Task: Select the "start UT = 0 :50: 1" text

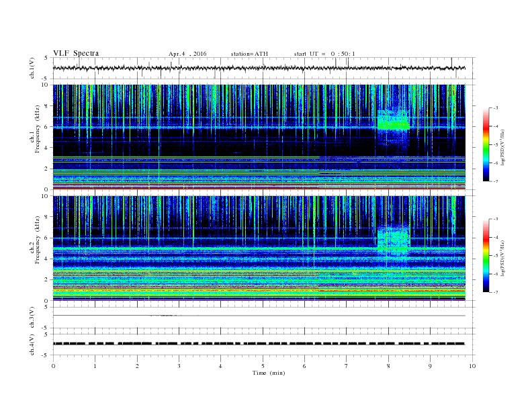Action: pos(324,54)
